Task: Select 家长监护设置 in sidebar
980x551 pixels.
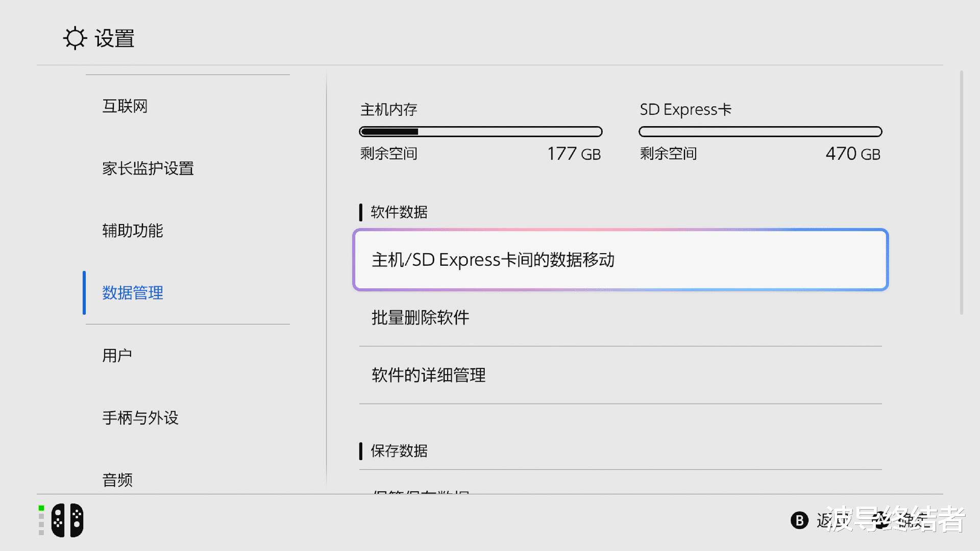Action: pos(148,168)
